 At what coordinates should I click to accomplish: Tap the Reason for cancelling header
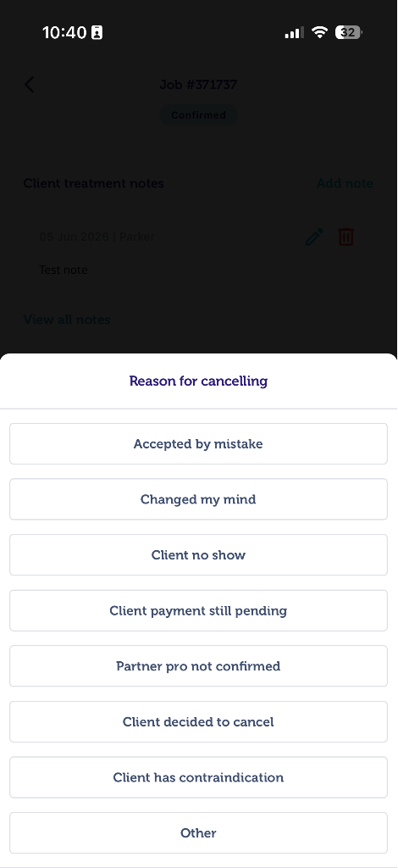(x=198, y=381)
